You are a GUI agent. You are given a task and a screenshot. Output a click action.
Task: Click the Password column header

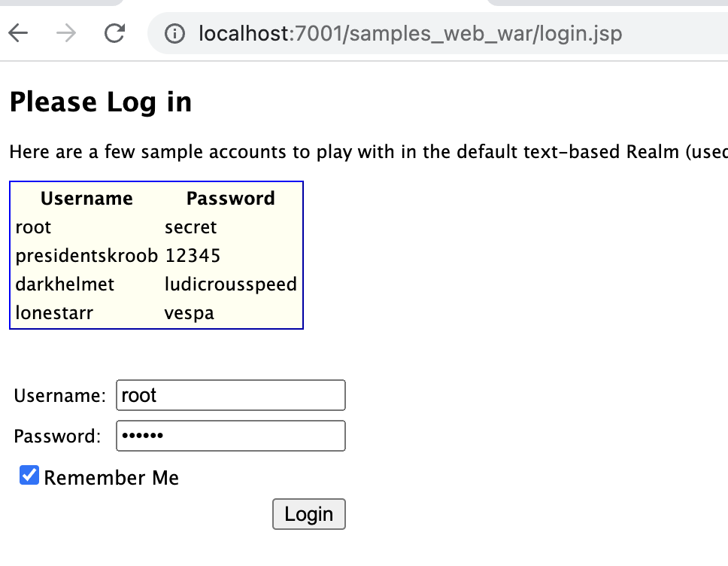tap(230, 198)
